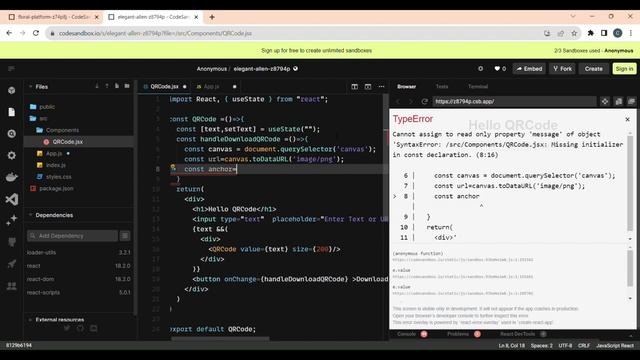This screenshot has width=640, height=360.
Task: Click the upload arrow icon in Files header
Action: (x=107, y=86)
